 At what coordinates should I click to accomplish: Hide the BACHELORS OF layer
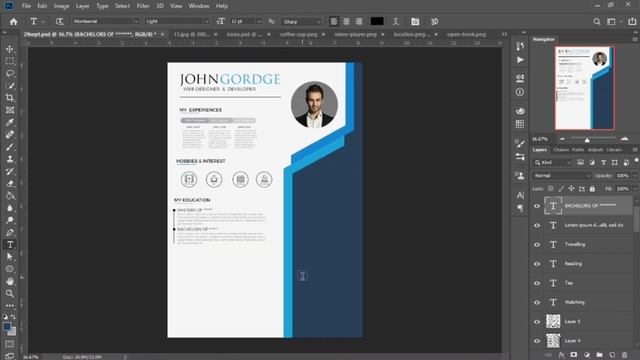click(x=537, y=206)
